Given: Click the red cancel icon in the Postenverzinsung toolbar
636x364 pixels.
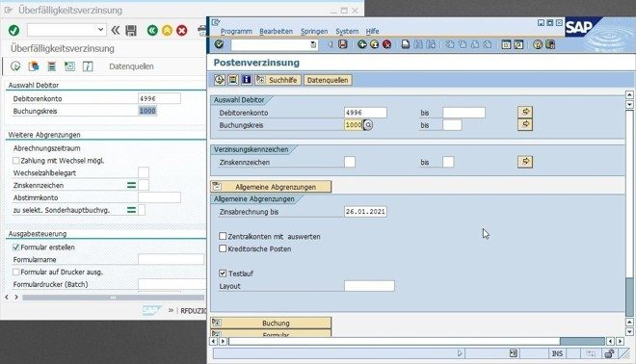Looking at the screenshot, I should pos(387,44).
